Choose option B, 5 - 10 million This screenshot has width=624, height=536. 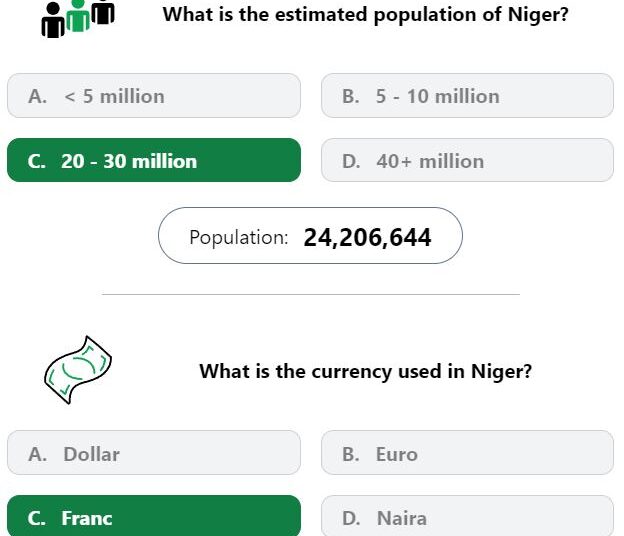(468, 96)
